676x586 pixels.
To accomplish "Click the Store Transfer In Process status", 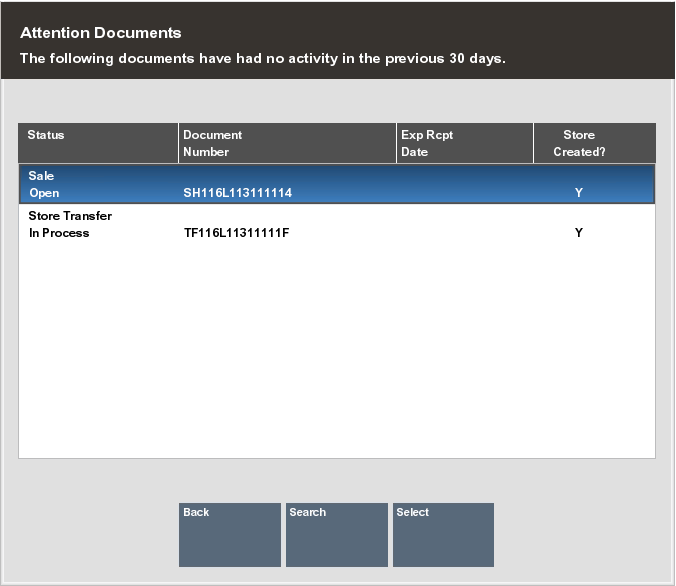I will tap(70, 224).
